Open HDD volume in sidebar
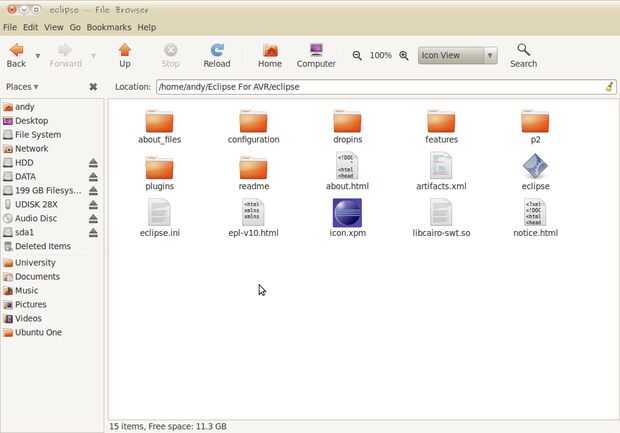 (18, 163)
